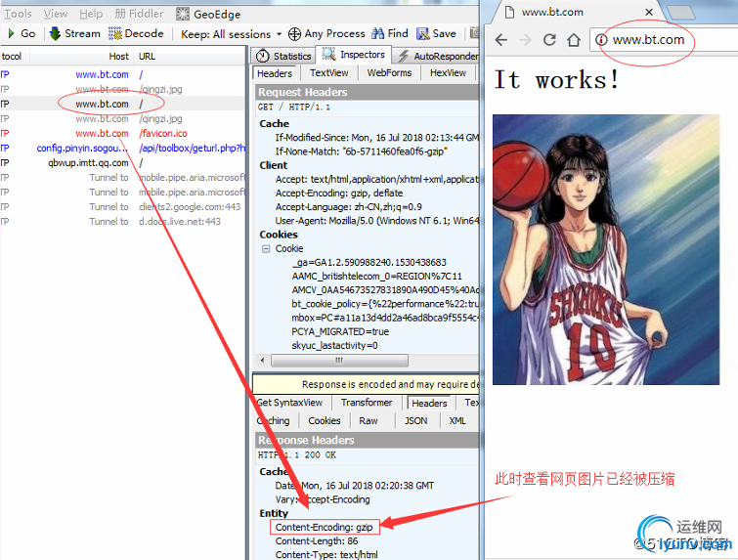Viewport: 738px width, 560px height.
Task: Select the skyuc_lastactivity=0 cookie
Action: click(334, 345)
